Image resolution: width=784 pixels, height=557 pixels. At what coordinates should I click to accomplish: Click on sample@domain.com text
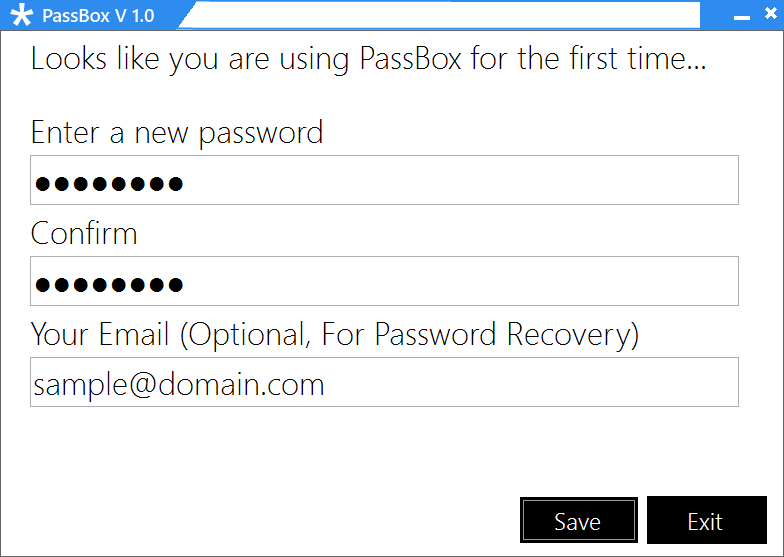tap(179, 385)
